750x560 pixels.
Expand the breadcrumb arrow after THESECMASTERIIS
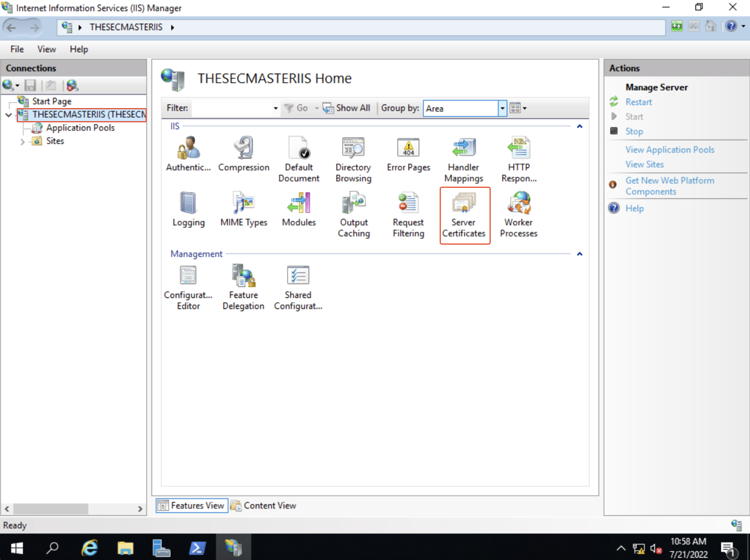173,28
